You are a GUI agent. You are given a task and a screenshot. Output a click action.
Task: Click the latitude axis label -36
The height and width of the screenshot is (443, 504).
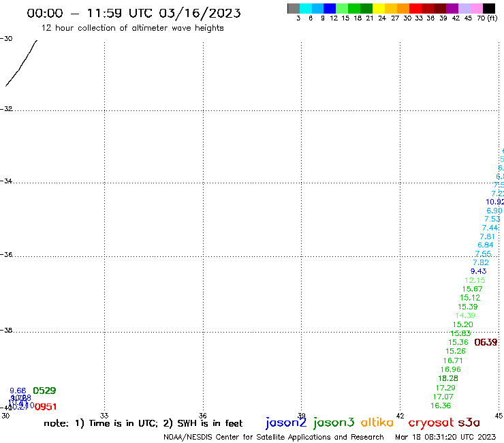coord(6,254)
